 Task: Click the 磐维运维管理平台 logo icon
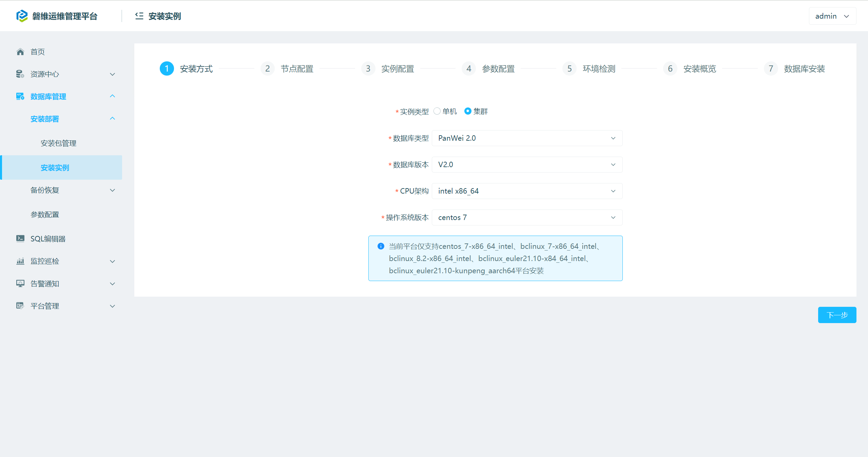tap(22, 16)
